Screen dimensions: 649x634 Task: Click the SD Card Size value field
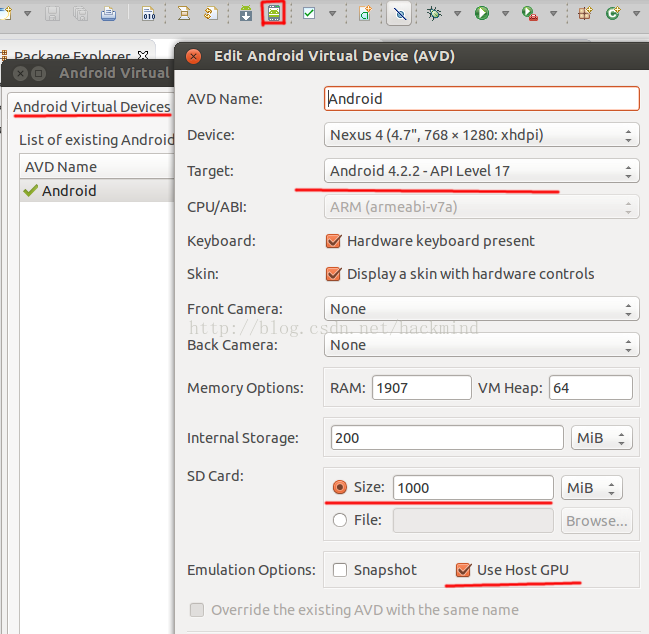point(473,488)
